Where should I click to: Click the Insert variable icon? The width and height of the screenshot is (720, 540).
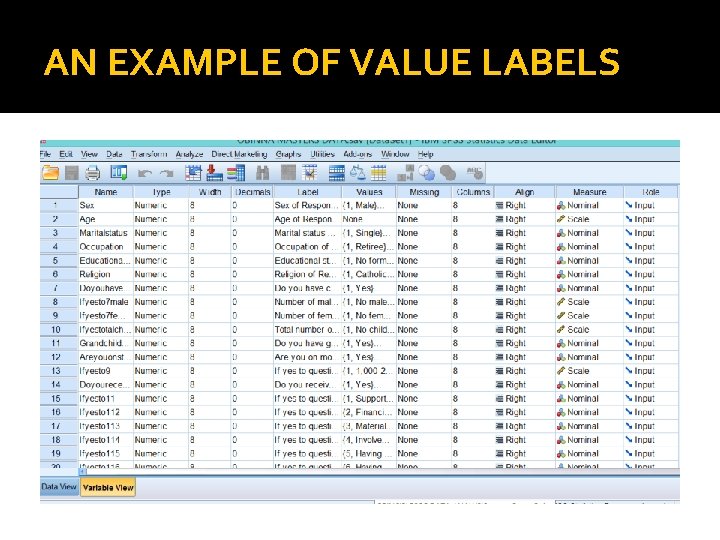310,173
